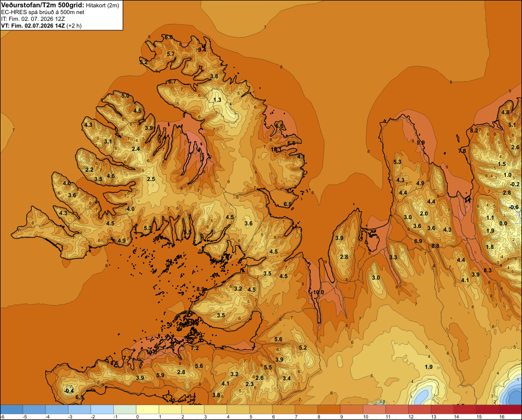The image size is (522, 420).
Task: Click the VT valid time line in info box
Action: 41,26
